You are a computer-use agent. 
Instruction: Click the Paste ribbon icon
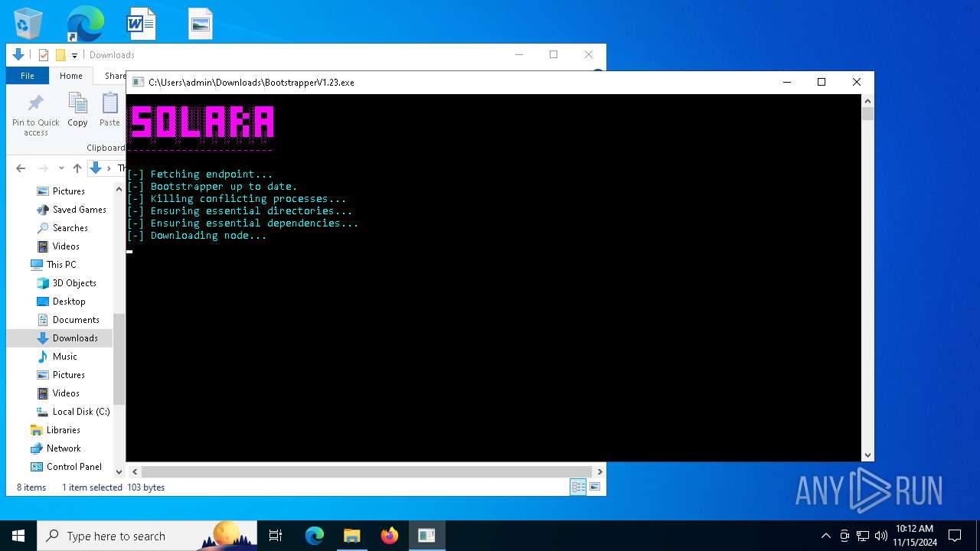tap(110, 109)
